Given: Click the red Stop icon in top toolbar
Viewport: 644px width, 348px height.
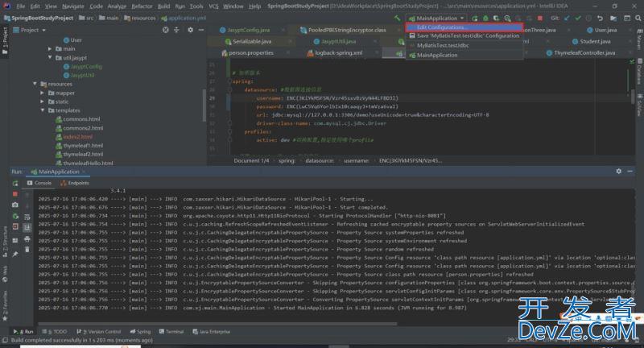Looking at the screenshot, I should coord(540,18).
